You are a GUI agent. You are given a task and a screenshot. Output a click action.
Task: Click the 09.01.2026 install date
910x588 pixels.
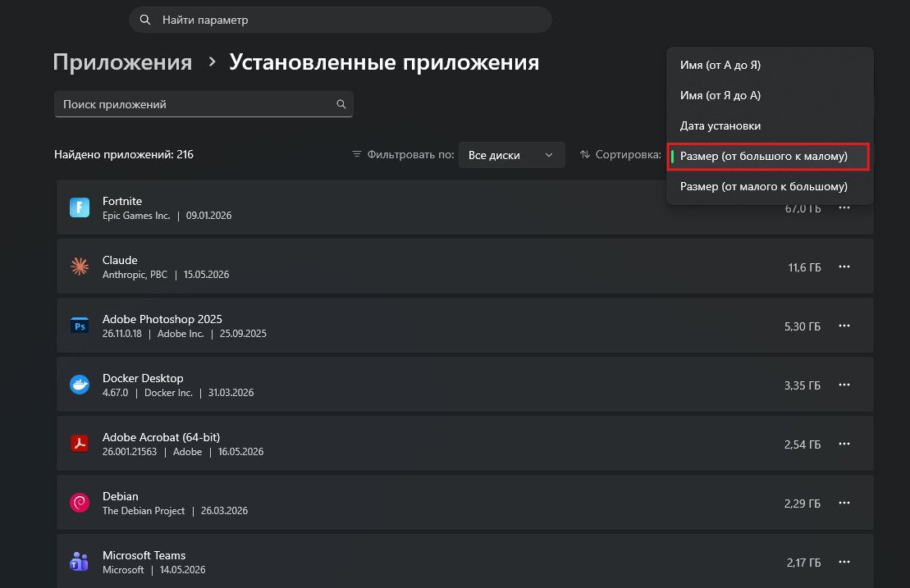pyautogui.click(x=208, y=215)
